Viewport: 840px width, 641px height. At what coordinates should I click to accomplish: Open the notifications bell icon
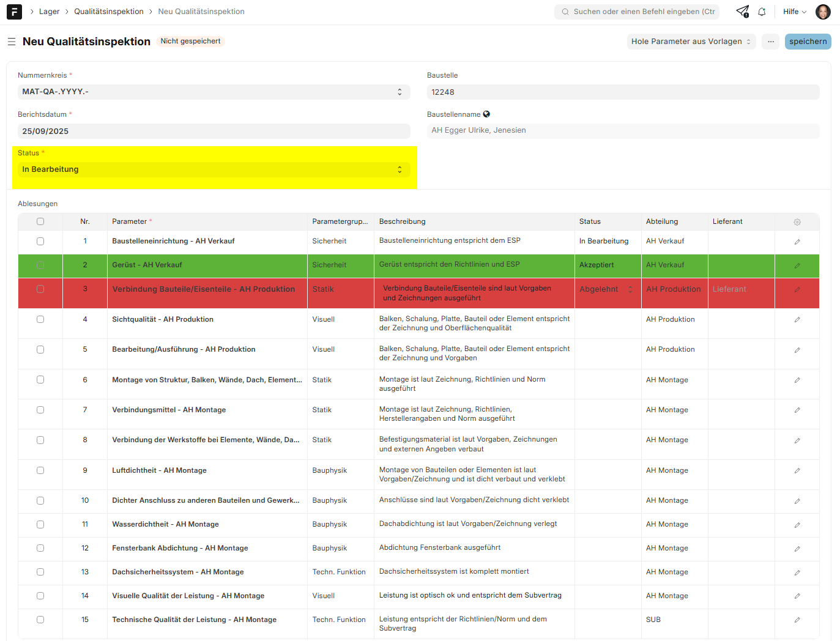pos(762,12)
